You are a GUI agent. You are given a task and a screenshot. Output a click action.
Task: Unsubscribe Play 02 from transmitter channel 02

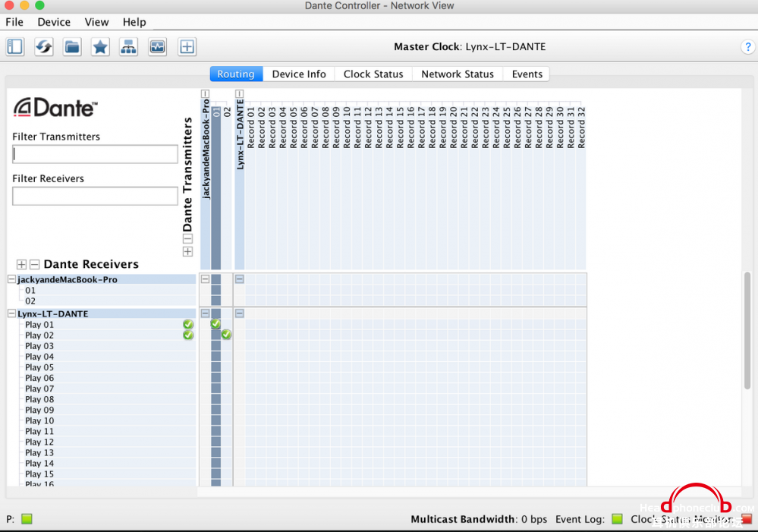[226, 335]
